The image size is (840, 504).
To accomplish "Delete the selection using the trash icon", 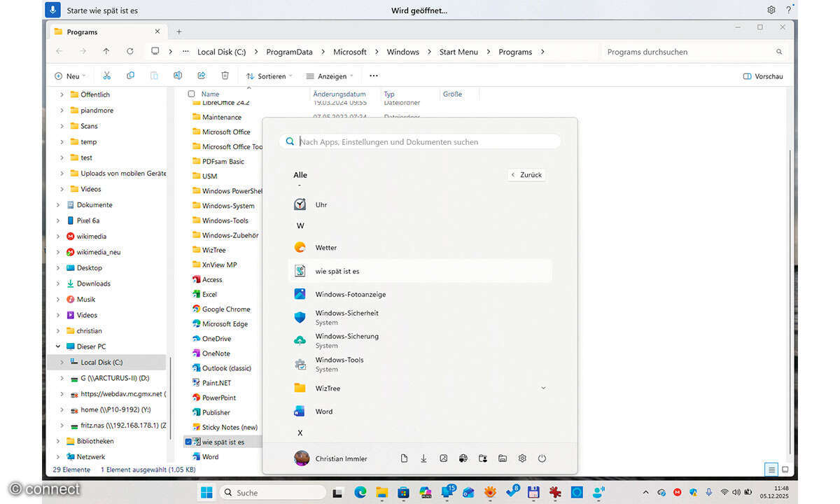I will point(224,75).
